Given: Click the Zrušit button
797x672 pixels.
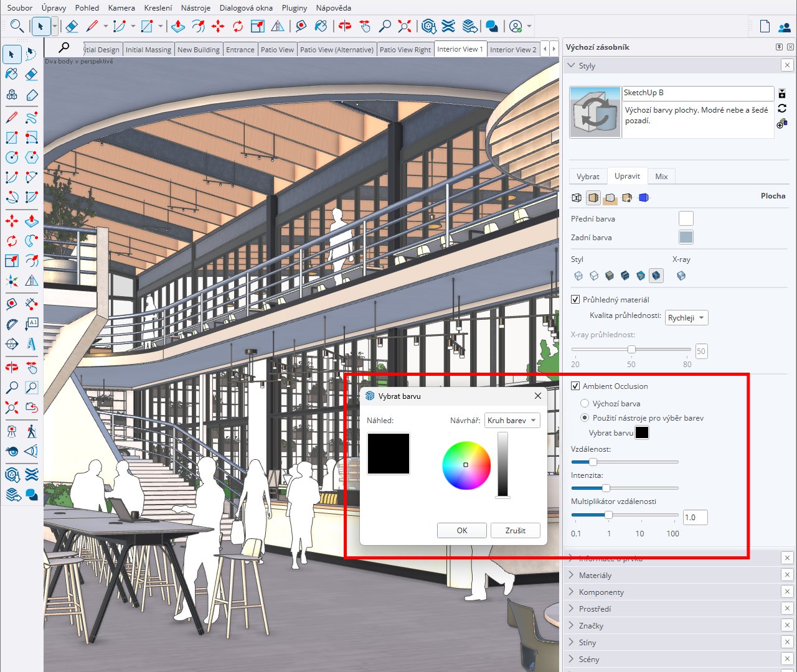Looking at the screenshot, I should tap(515, 530).
